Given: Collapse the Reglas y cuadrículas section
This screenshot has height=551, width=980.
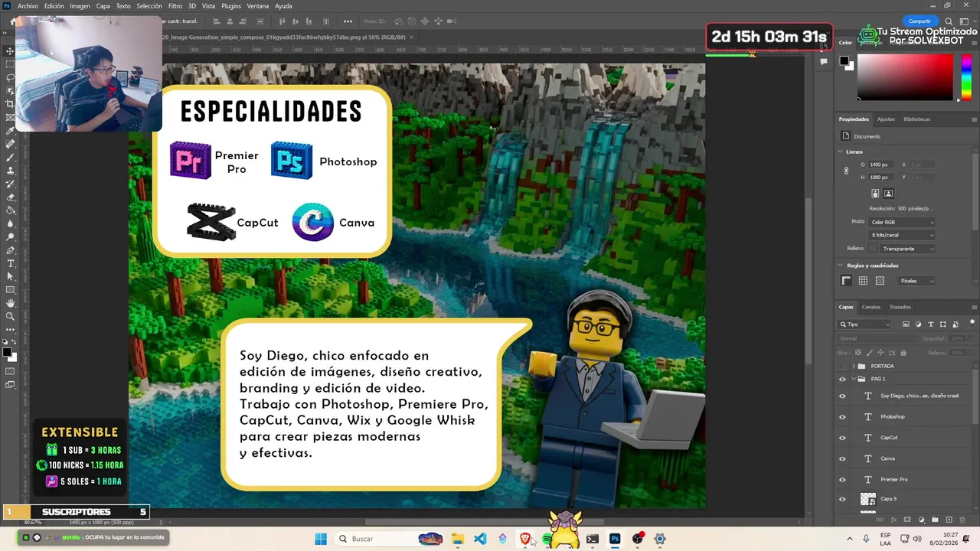Looking at the screenshot, I should [841, 266].
